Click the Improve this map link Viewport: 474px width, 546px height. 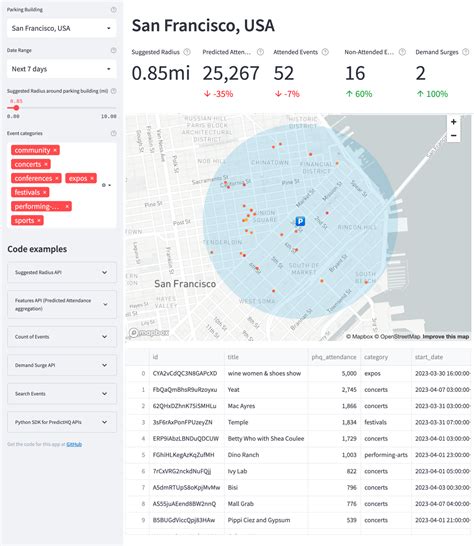[445, 337]
